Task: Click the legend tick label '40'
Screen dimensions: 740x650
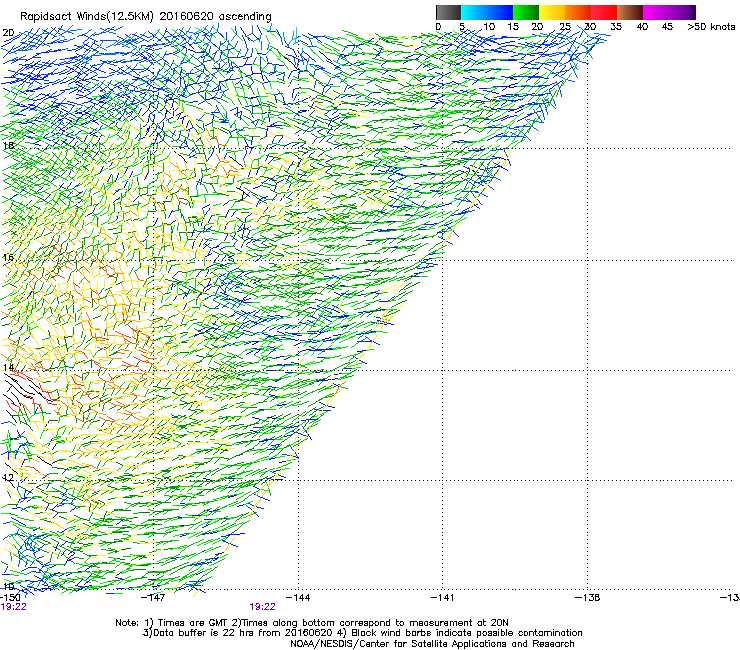Action: [x=642, y=27]
